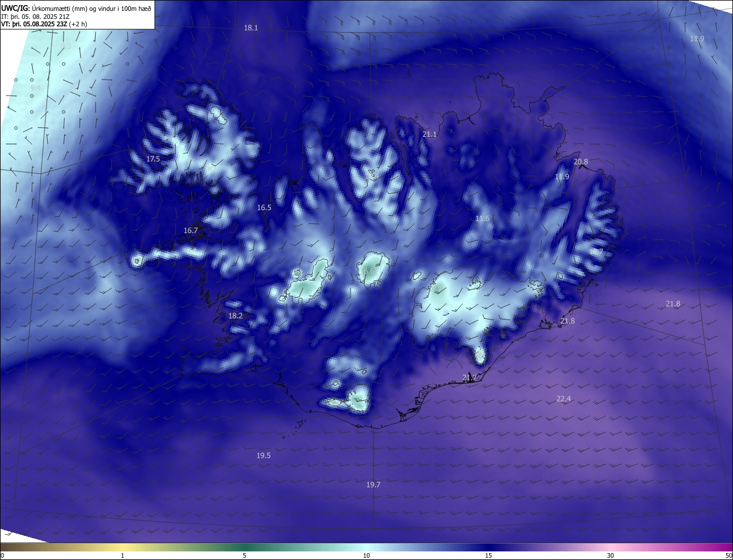The width and height of the screenshot is (733, 560).
Task: Click the 11.9 value in the far northeast sea
Action: [x=697, y=38]
